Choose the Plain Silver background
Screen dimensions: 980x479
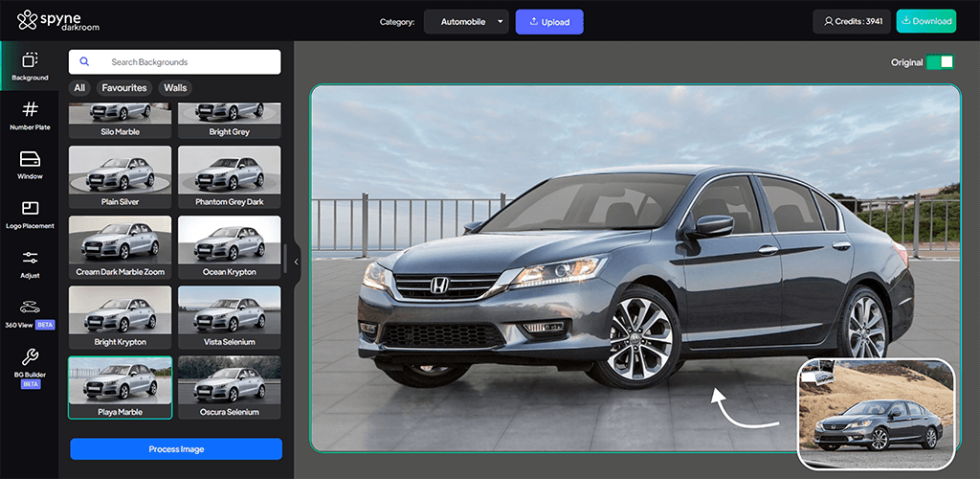click(120, 177)
